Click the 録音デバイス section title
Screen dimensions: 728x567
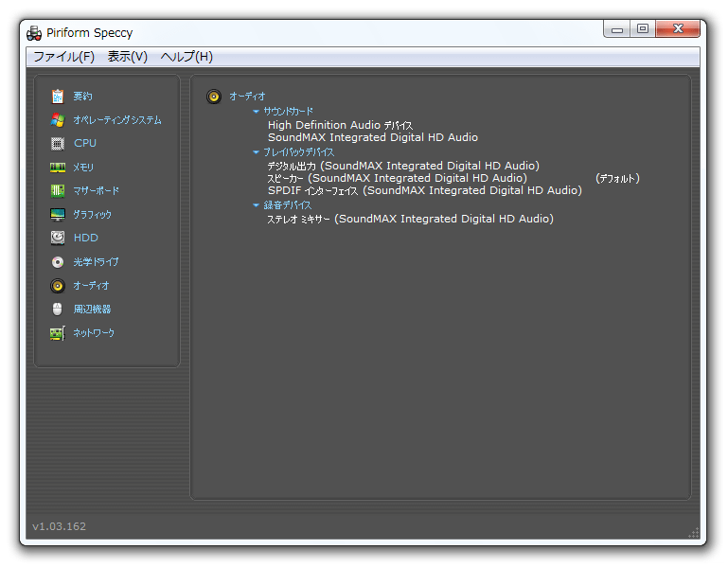point(288,204)
